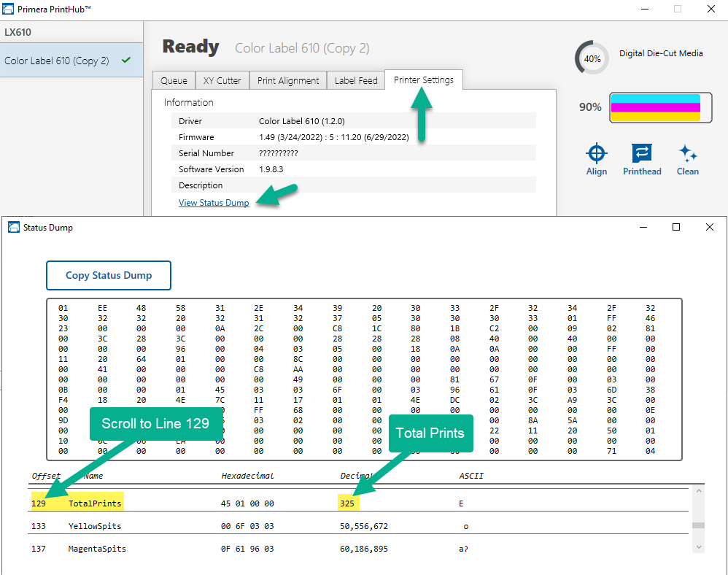Click the MagentaSpits hex value 0F 61 96 03
Viewport: 728px width, 575px height.
point(247,549)
